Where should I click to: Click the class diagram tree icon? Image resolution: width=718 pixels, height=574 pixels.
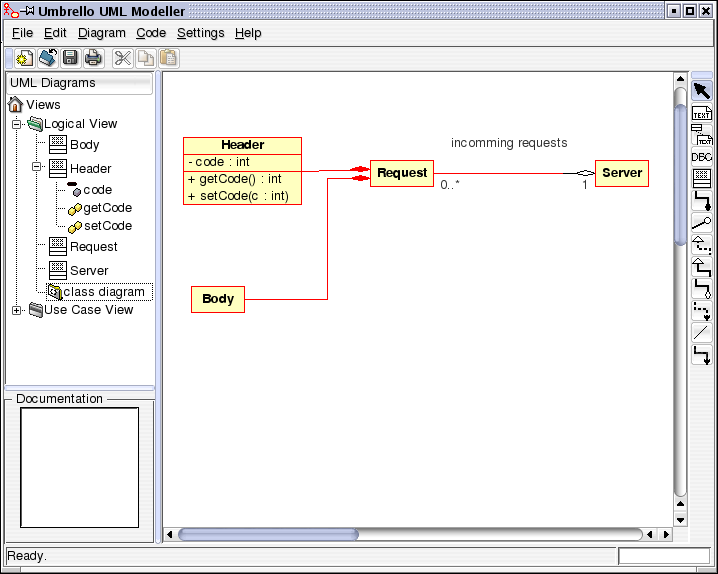click(55, 292)
